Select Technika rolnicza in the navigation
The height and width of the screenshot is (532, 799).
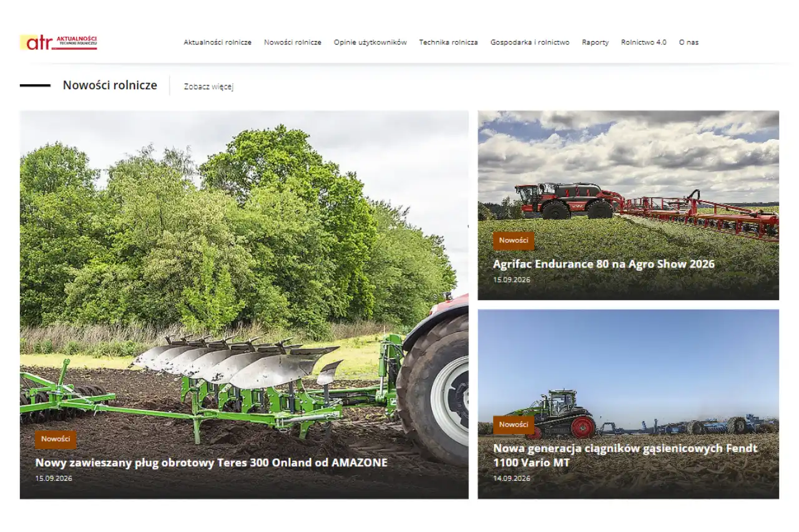[x=448, y=42]
